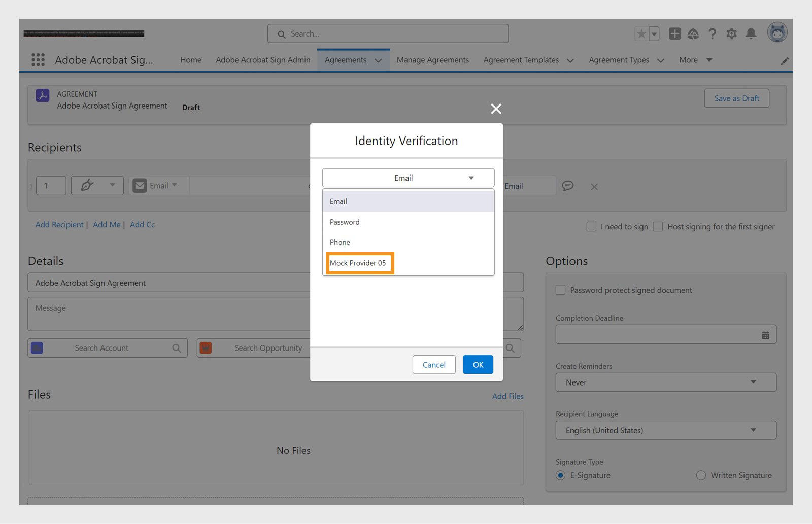Open the Manage Agreements tab
This screenshot has height=524, width=812.
[x=433, y=60]
